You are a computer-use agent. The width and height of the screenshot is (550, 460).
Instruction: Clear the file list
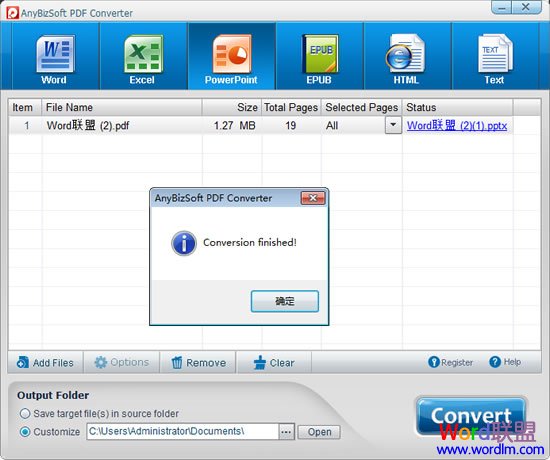pos(274,362)
